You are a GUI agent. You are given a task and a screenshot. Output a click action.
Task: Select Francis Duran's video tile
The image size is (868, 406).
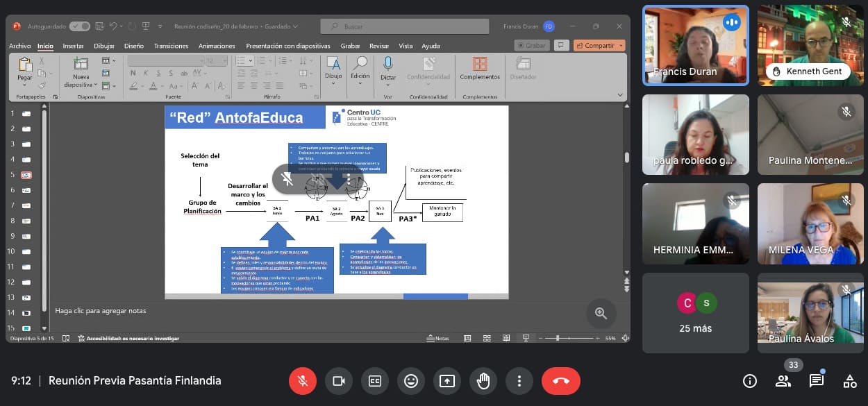(696, 46)
